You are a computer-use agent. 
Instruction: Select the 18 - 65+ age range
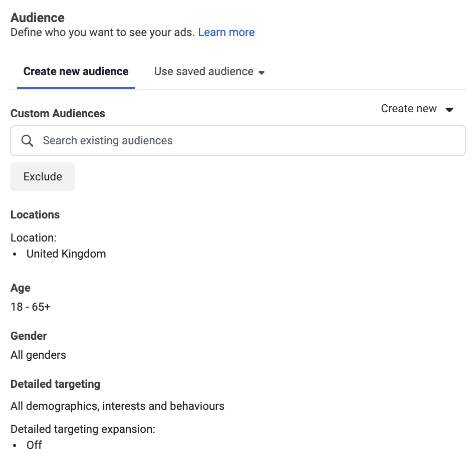(x=31, y=307)
